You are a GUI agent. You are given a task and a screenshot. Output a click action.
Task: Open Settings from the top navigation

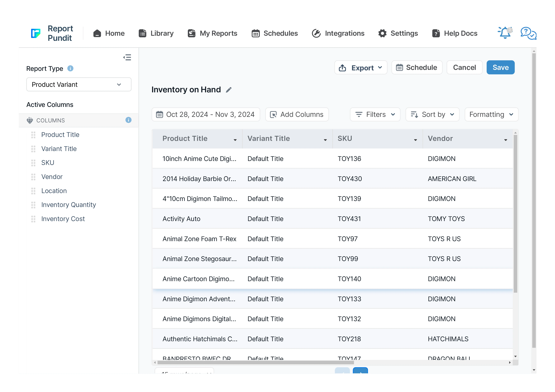(x=398, y=33)
